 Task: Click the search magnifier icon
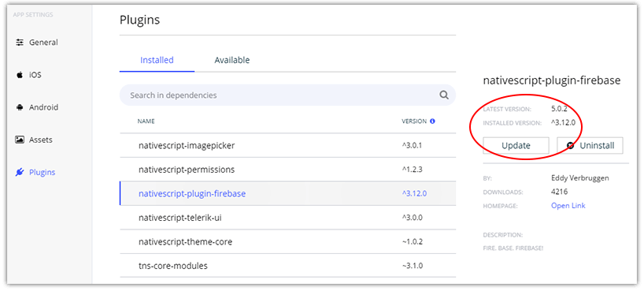pos(444,95)
